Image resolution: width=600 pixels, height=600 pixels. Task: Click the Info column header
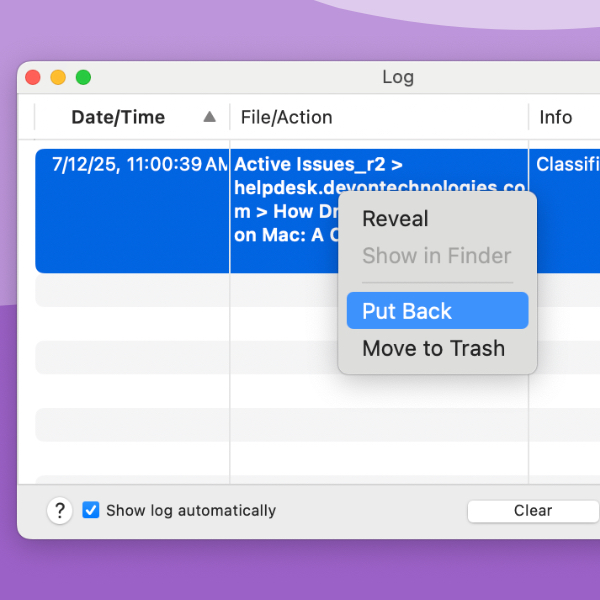(556, 117)
